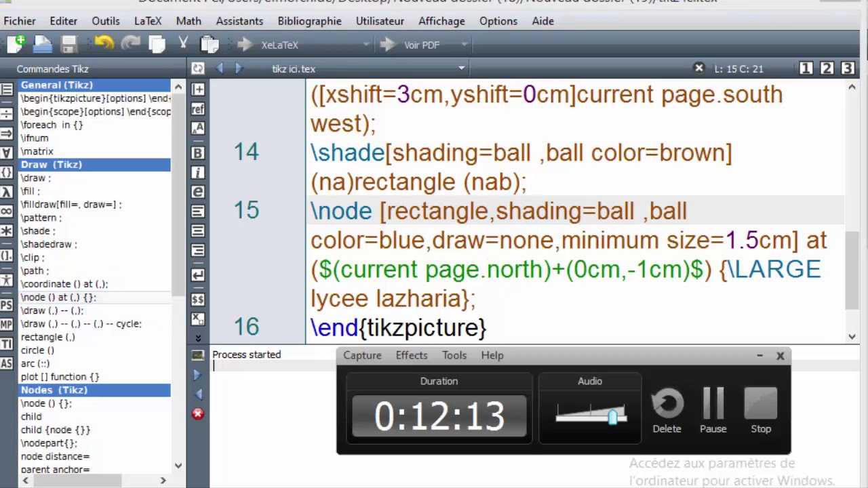
Task: Run the XeLaTeX compile arrow
Action: point(244,45)
